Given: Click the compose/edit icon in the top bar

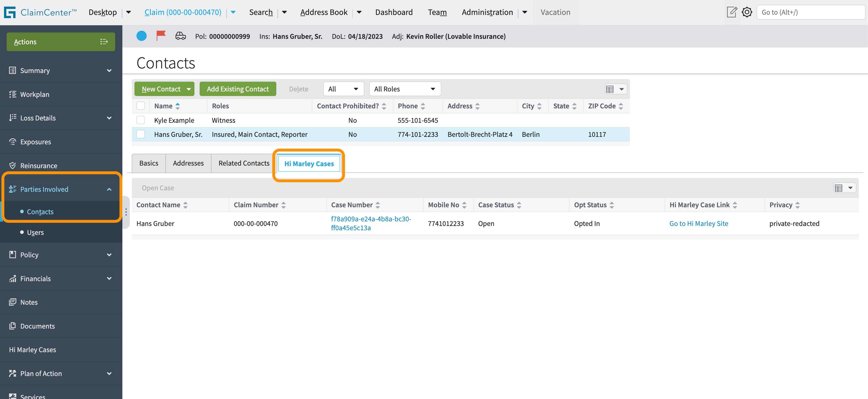Looking at the screenshot, I should pyautogui.click(x=732, y=12).
